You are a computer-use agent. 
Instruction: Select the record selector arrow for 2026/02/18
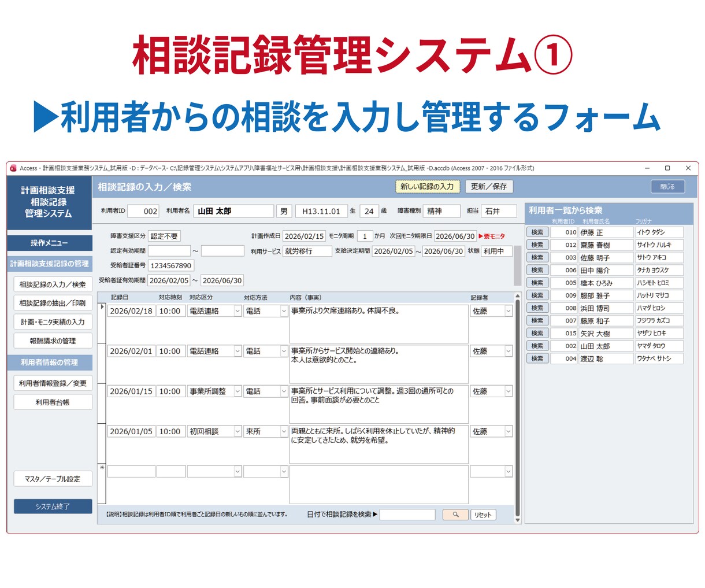[102, 324]
